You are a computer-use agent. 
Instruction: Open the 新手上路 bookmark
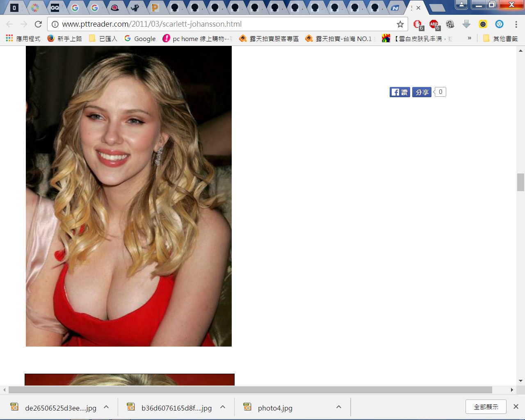[x=65, y=39]
